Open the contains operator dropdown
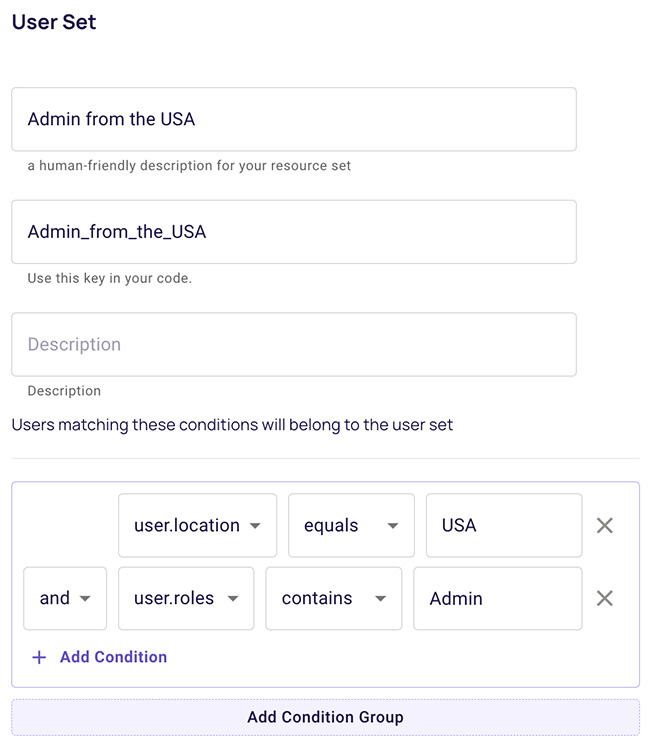 [x=332, y=598]
